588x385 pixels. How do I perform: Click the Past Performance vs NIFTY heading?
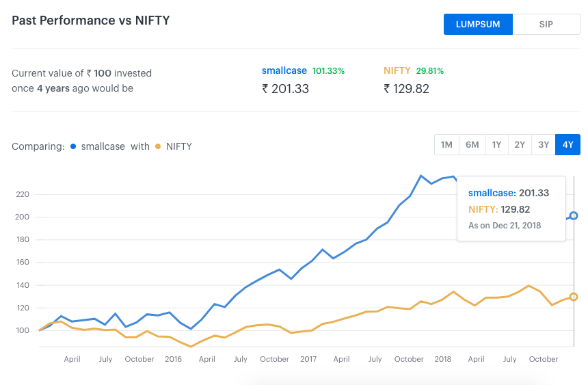[91, 21]
